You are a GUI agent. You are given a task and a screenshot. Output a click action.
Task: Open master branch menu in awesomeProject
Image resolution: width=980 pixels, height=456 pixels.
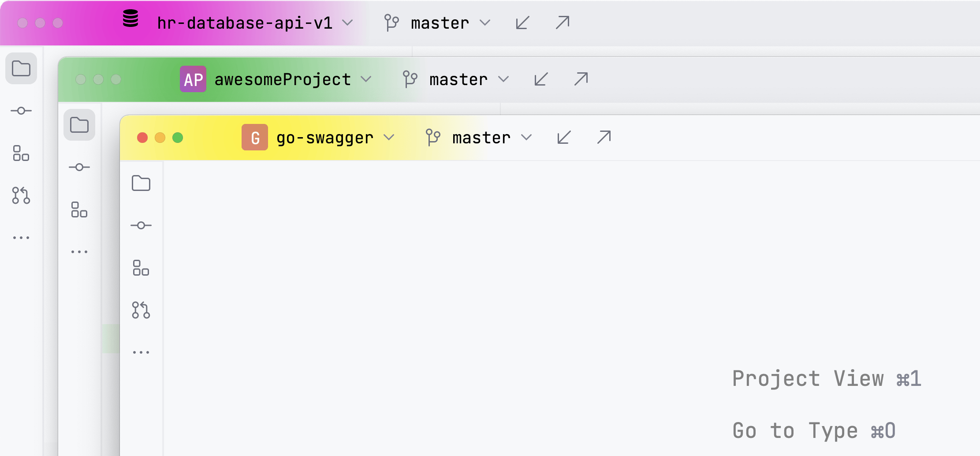458,79
